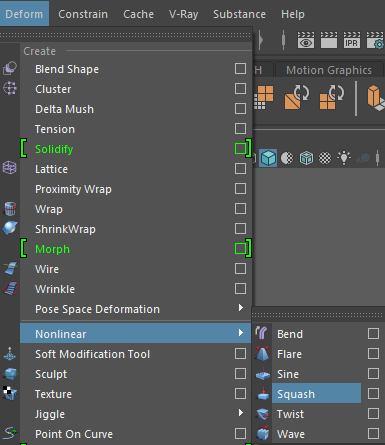The width and height of the screenshot is (385, 445).
Task: Open Delta Mush options box
Action: tap(240, 109)
